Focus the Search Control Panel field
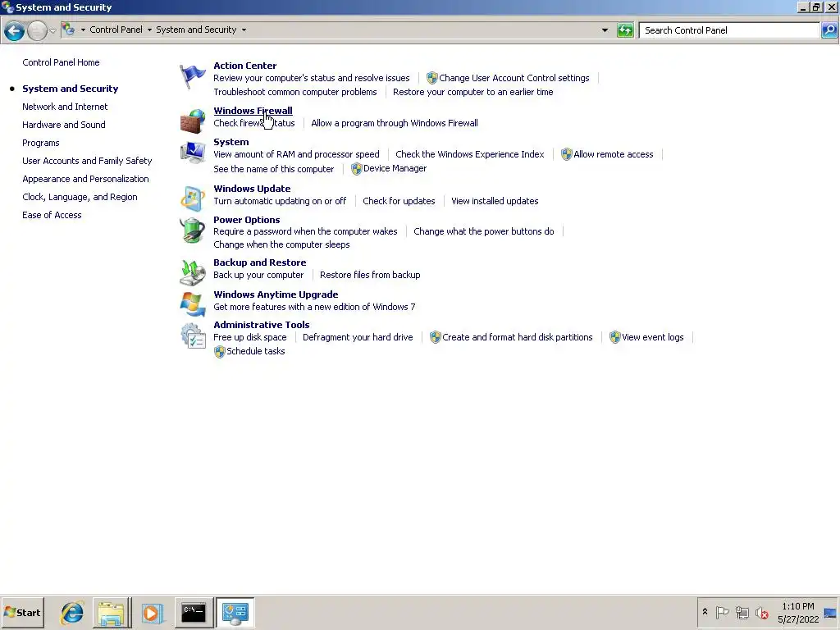This screenshot has width=840, height=630. point(729,30)
